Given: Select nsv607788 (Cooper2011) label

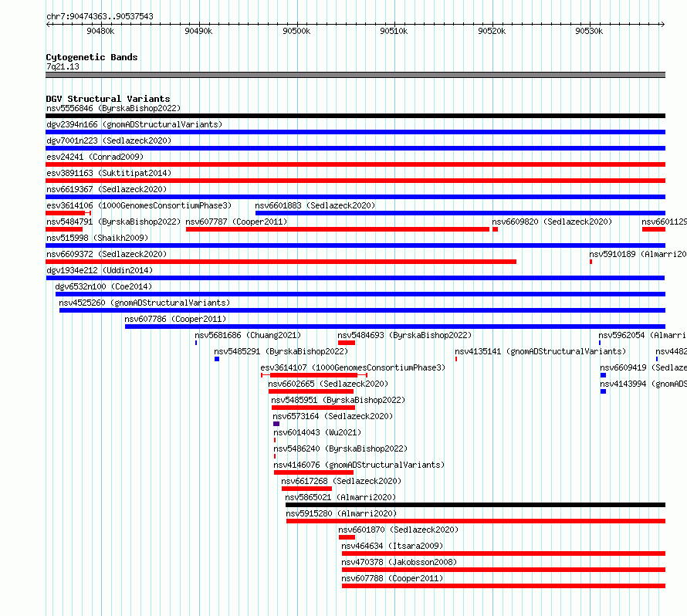Looking at the screenshot, I should (392, 578).
